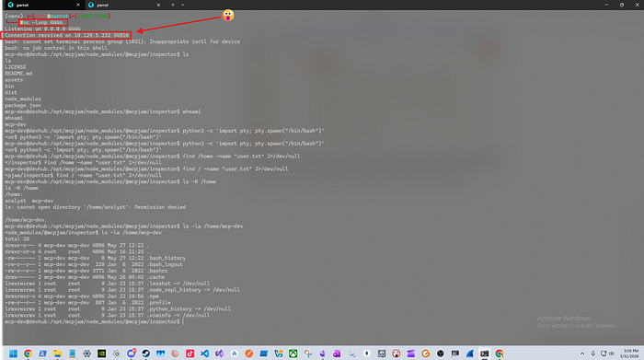Focus the active Terminal icon in taskbar

click(x=485, y=354)
